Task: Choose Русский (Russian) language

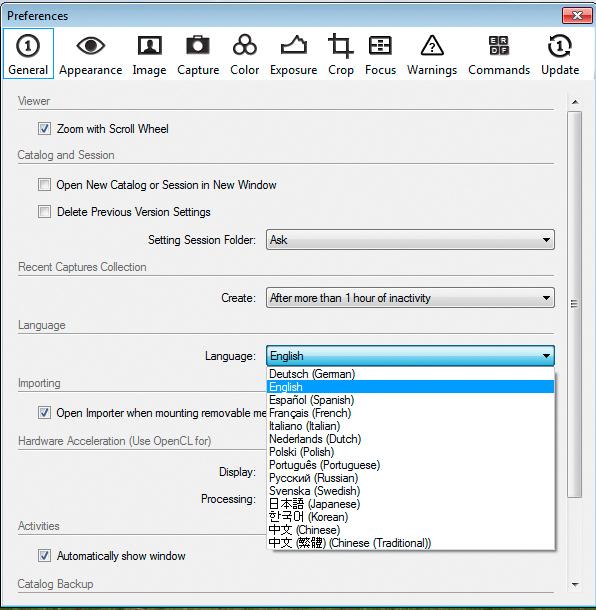Action: coord(410,478)
